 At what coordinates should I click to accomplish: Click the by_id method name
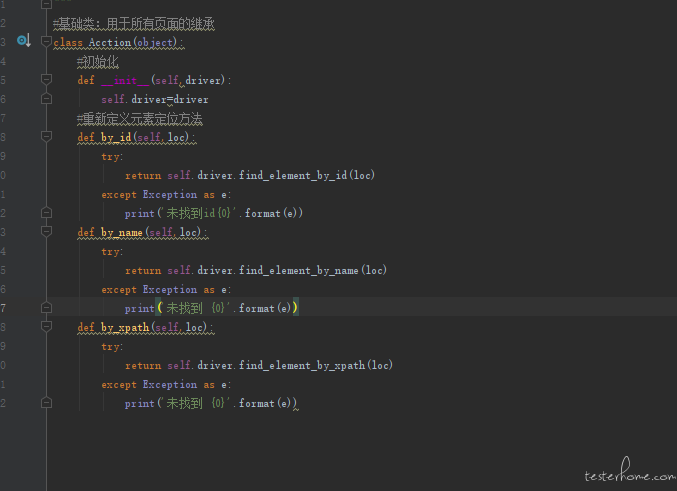tap(116, 137)
